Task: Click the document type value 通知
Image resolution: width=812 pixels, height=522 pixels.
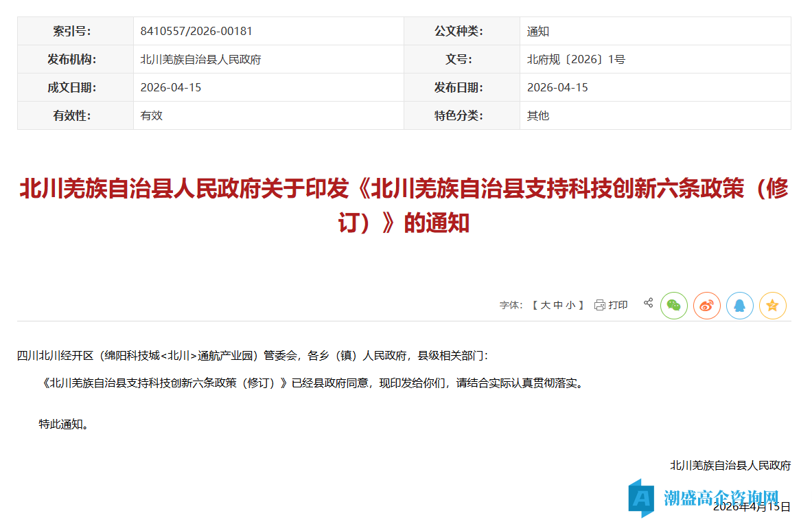Action: tap(538, 32)
